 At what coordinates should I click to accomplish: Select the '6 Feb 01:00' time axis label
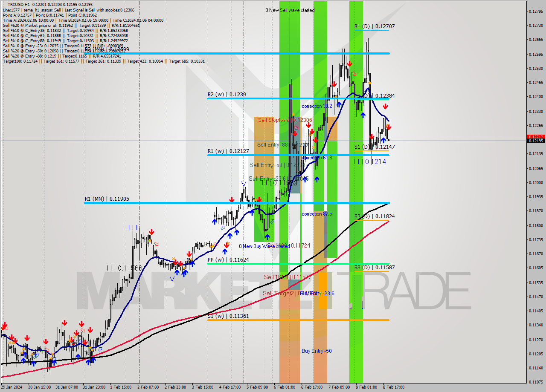coord(285,387)
